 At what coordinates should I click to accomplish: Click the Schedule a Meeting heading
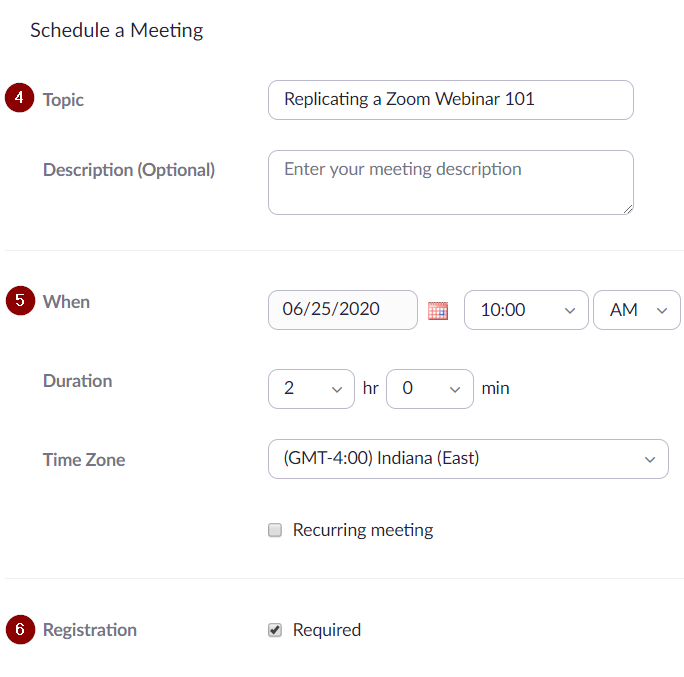point(116,31)
